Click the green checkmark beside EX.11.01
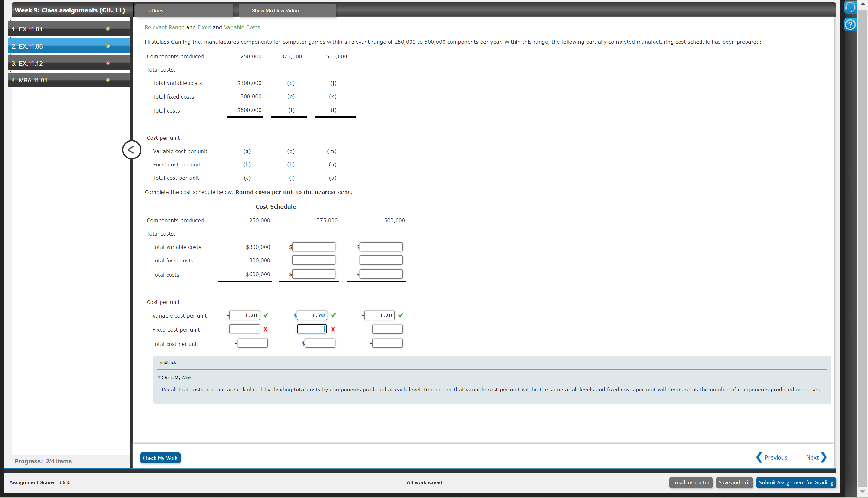The image size is (868, 498). (x=108, y=29)
